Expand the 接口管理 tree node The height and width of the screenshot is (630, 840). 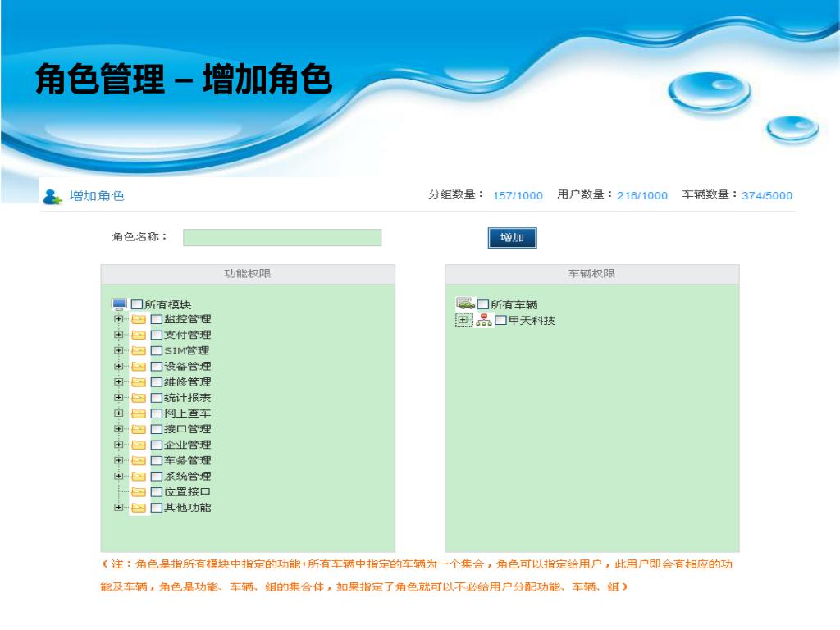coord(119,428)
